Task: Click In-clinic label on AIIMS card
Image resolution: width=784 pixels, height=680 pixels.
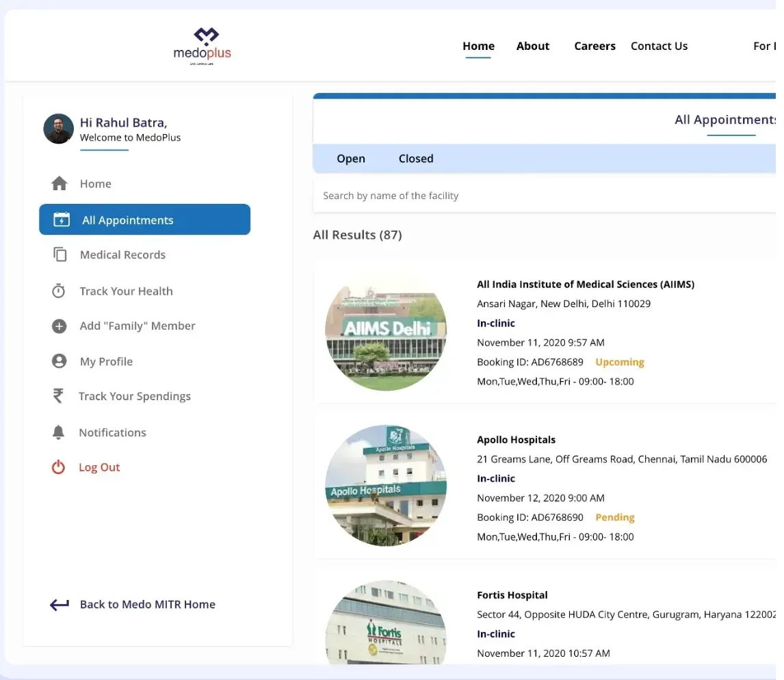Action: click(x=496, y=323)
